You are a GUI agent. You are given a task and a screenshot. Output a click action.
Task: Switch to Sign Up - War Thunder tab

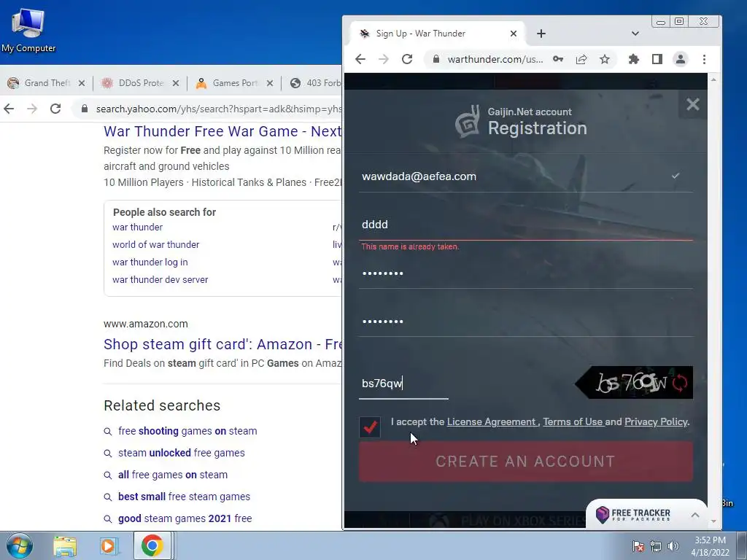pyautogui.click(x=436, y=34)
